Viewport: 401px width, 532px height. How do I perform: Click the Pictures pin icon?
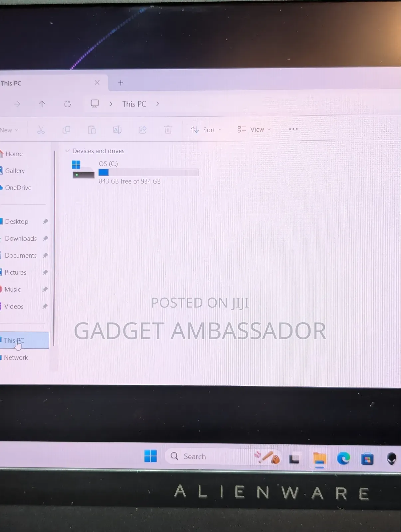[45, 272]
